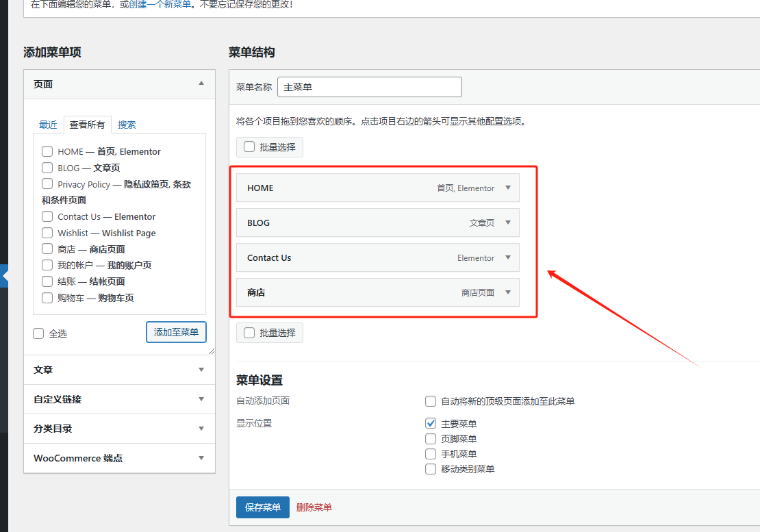Switch to the 搜索 tab

point(127,125)
